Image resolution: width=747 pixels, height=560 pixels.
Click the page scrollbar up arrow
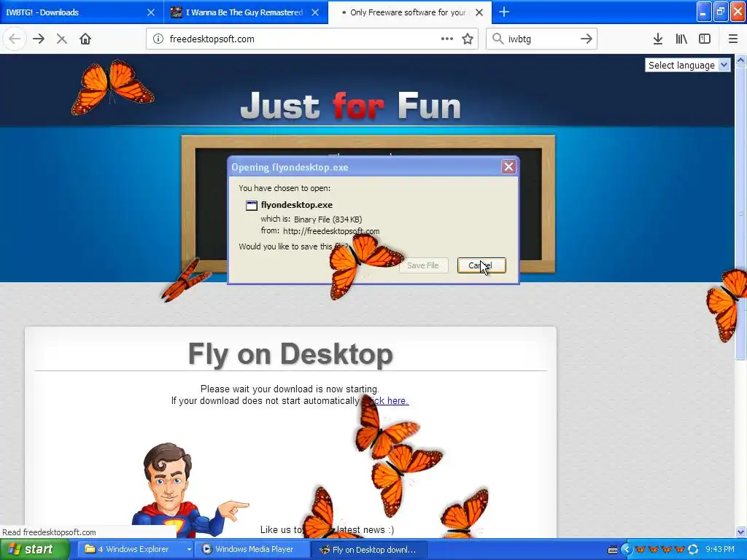pyautogui.click(x=740, y=60)
